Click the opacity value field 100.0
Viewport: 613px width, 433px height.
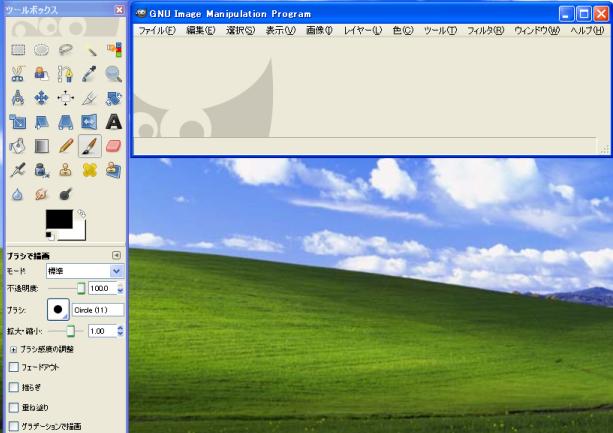click(x=103, y=288)
